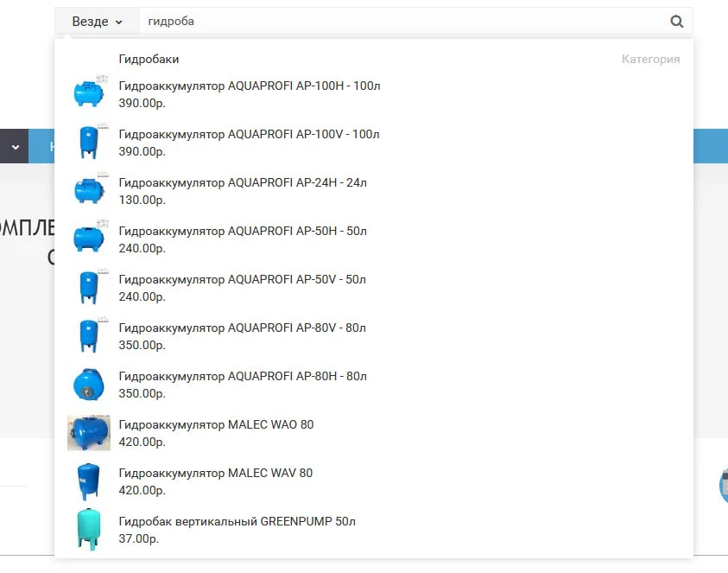Click the AP-50H tank thumbnail
This screenshot has width=728, height=573.
[89, 238]
